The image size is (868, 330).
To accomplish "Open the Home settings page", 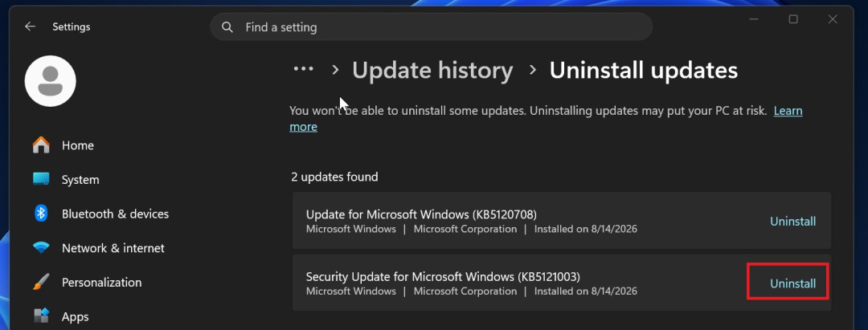I will (x=77, y=145).
